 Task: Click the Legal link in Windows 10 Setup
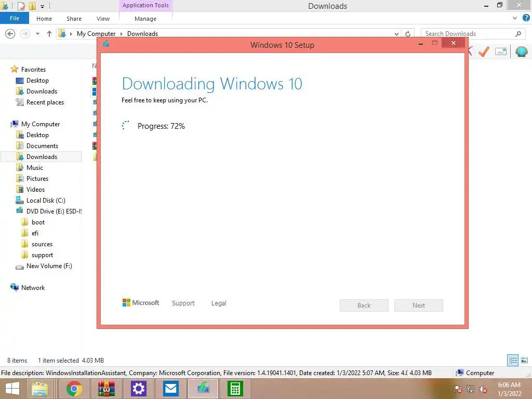point(219,303)
